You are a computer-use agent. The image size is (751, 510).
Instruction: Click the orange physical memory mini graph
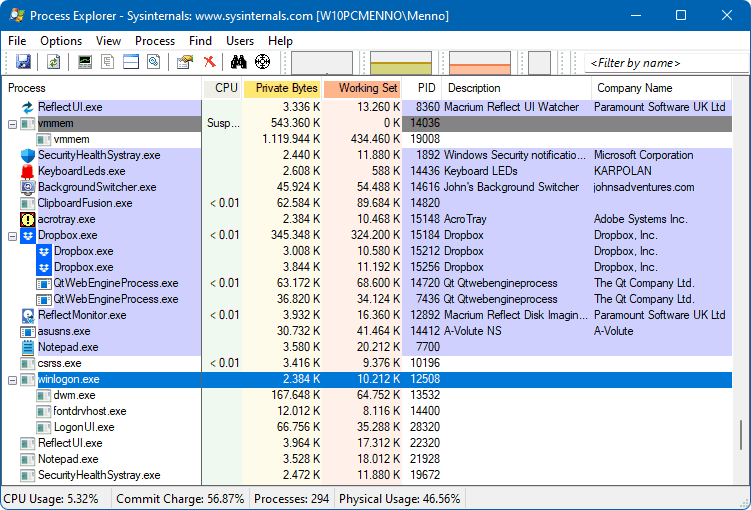click(x=479, y=63)
